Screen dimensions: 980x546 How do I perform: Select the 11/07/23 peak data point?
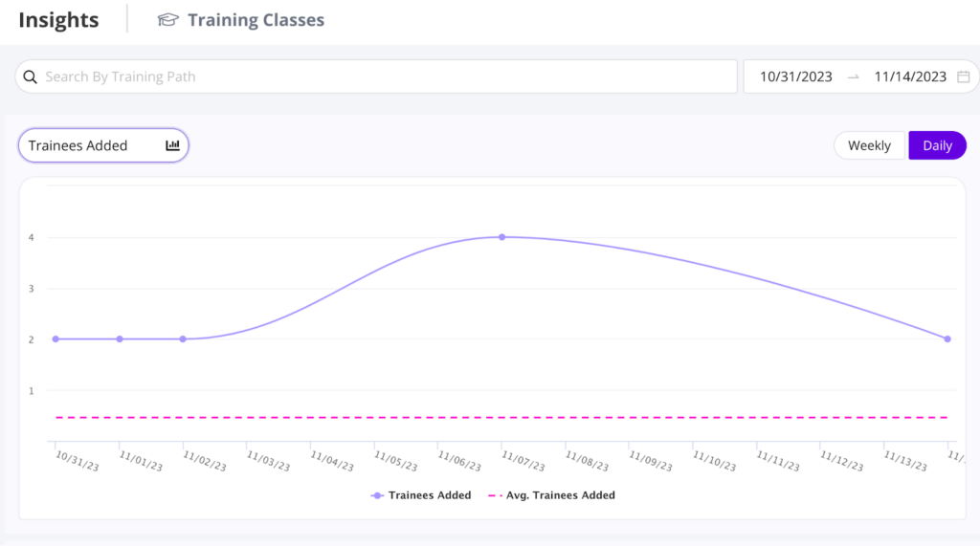click(501, 237)
